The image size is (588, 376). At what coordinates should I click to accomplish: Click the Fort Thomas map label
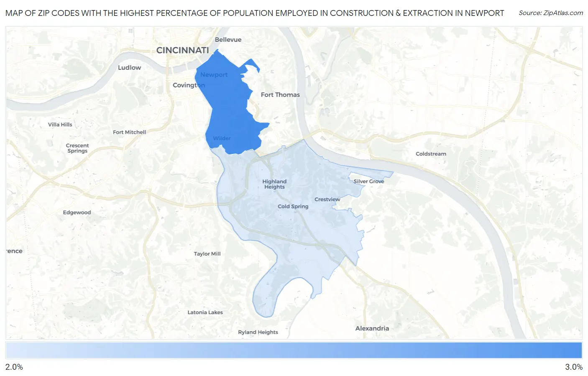[x=280, y=95]
